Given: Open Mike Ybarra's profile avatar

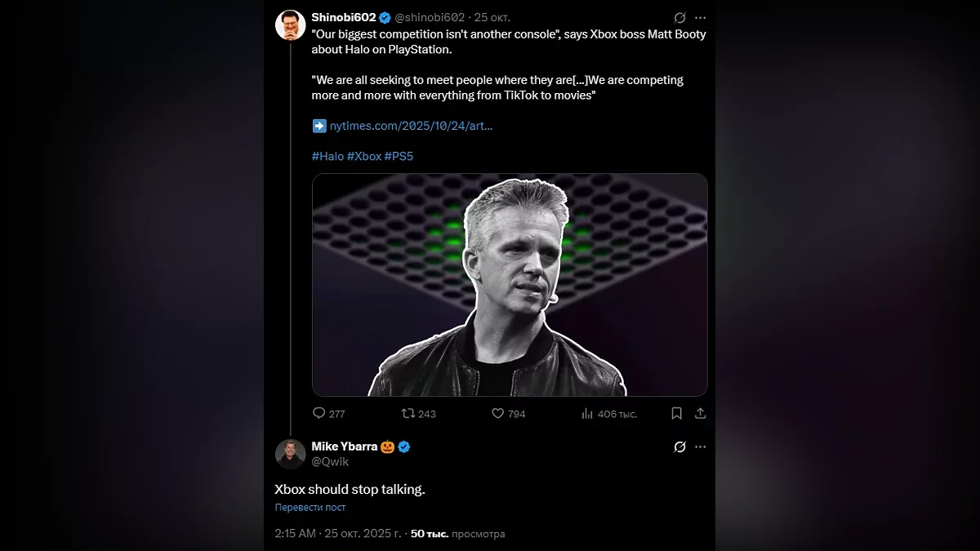Looking at the screenshot, I should pyautogui.click(x=291, y=454).
